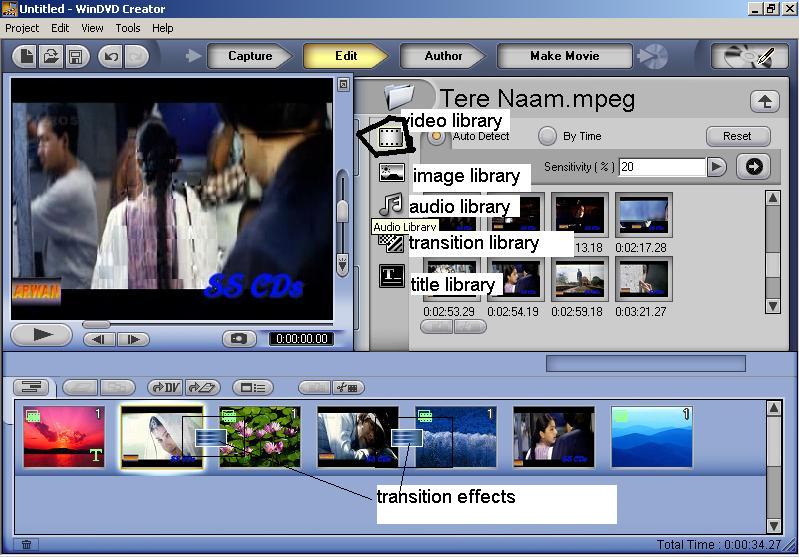Start scene detection with round arrow button
This screenshot has height=557, width=799.
click(x=754, y=167)
